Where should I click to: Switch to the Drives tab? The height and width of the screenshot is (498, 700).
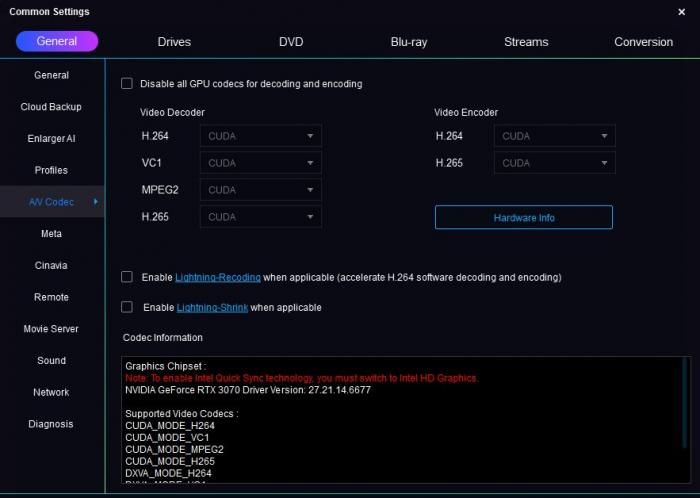174,42
